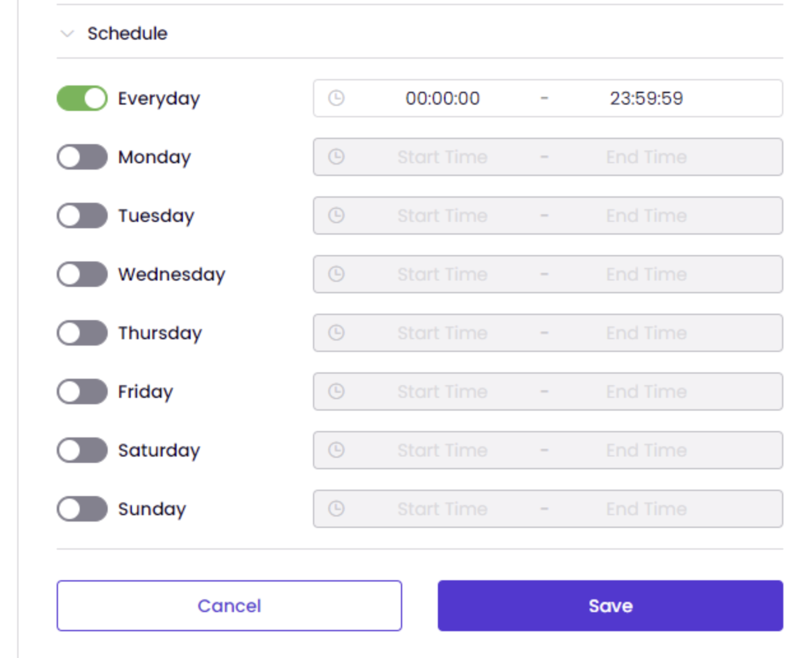Click the clock icon in Everyday time row

tap(337, 98)
